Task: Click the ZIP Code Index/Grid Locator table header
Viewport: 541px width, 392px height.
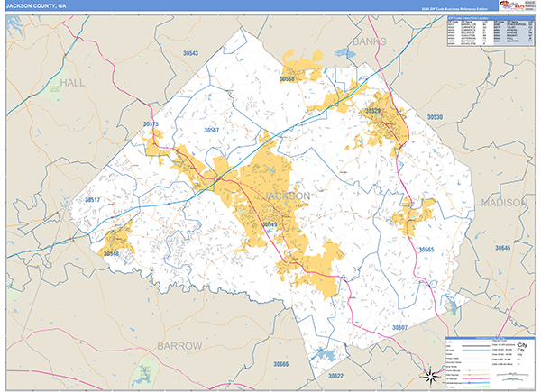Action: click(491, 18)
